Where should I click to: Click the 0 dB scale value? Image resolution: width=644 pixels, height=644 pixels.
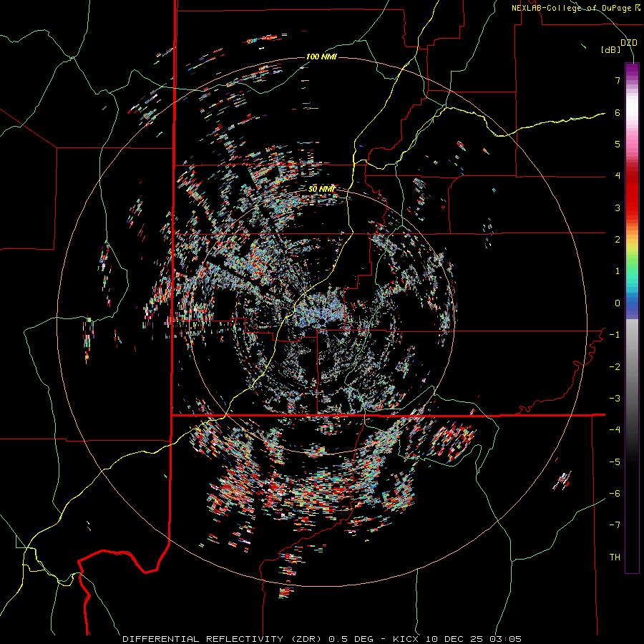618,303
